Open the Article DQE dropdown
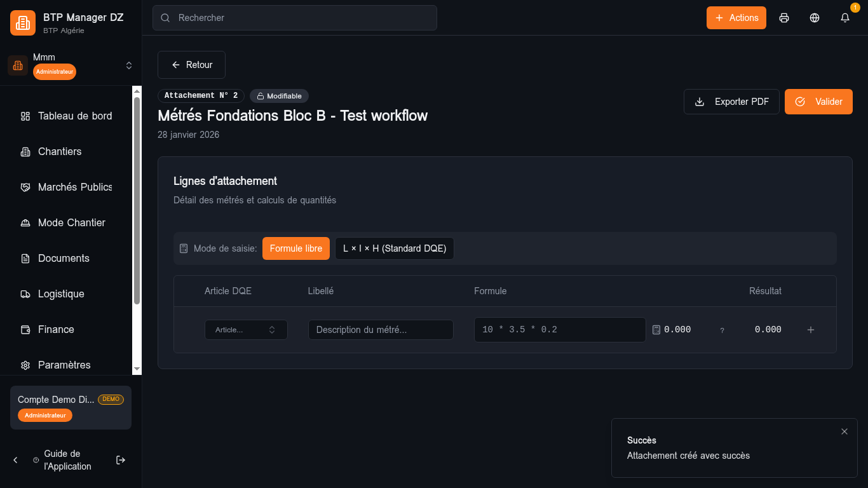Screen dimensions: 868x488 click(246, 330)
